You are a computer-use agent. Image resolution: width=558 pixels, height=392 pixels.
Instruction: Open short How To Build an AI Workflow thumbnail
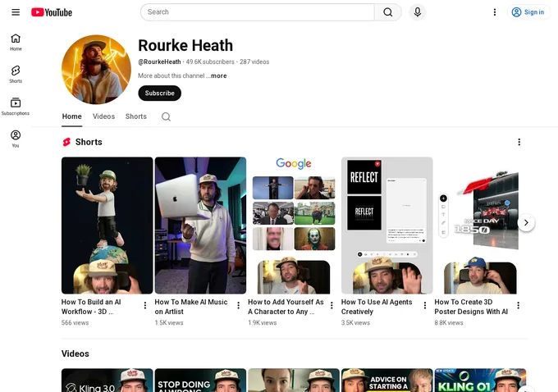tap(107, 226)
